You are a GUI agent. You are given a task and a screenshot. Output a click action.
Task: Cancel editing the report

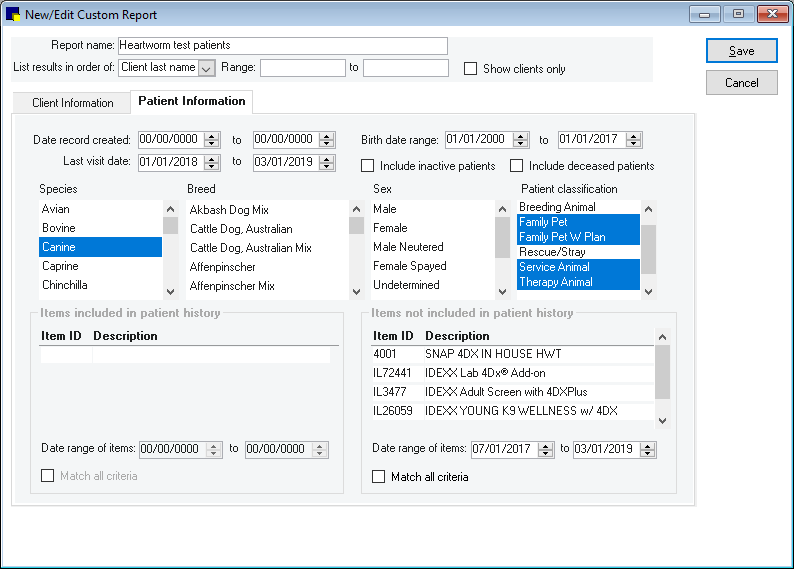pos(741,83)
